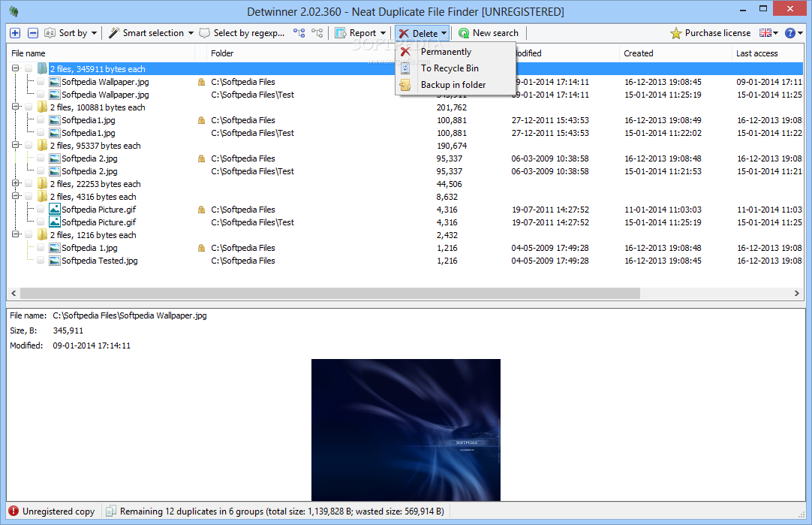Click the blue question mark help icon
This screenshot has height=525, width=812.
790,33
